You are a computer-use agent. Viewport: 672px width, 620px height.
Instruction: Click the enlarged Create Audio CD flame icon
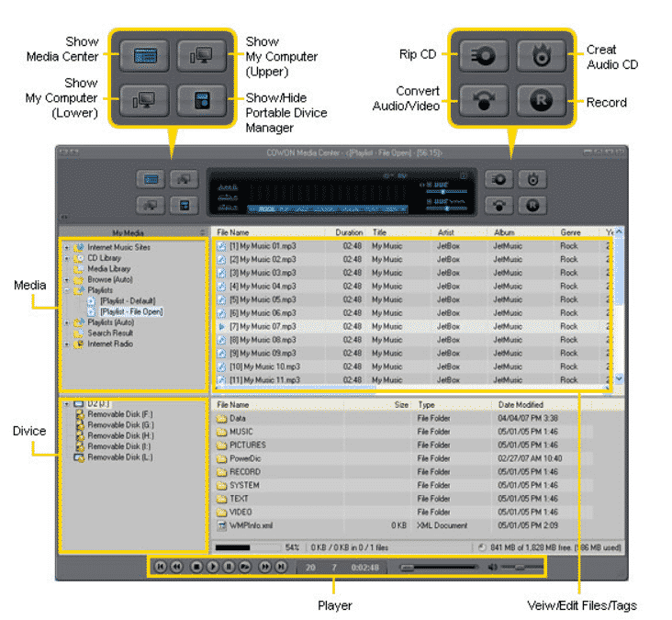click(541, 54)
